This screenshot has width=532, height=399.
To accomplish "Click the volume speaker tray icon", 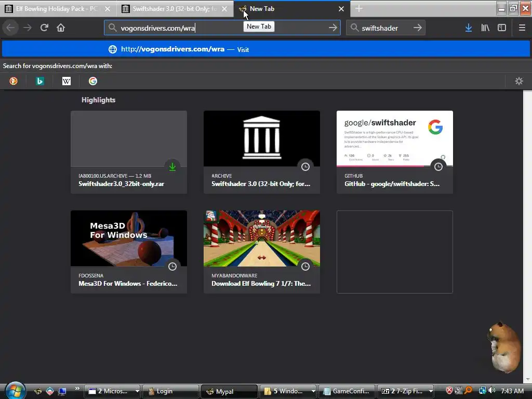I will click(x=492, y=391).
